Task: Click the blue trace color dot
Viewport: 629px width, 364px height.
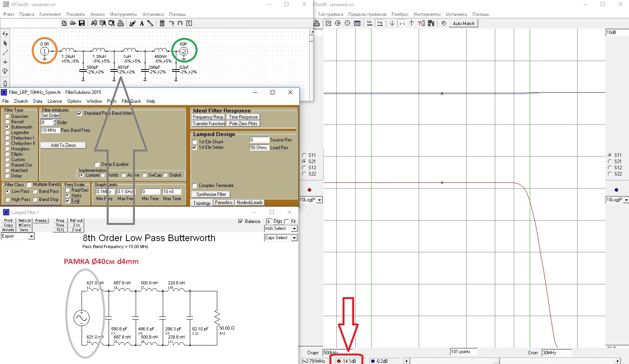Action: 616,190
